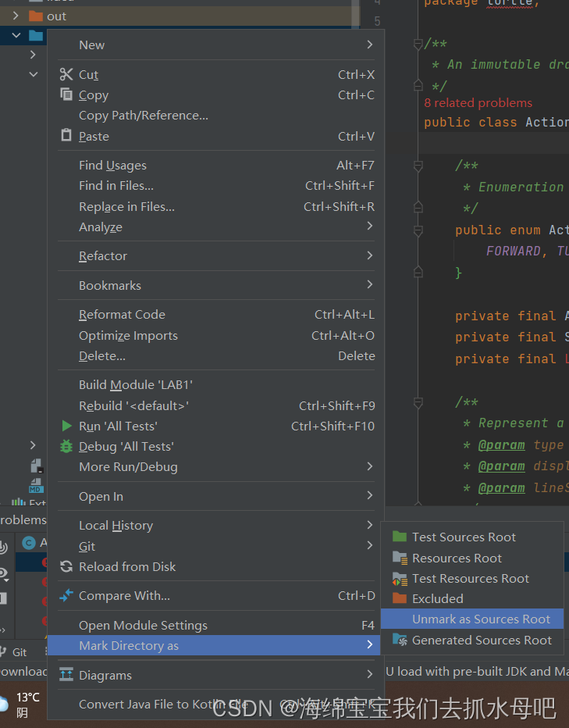Click the orange out folder icon
The image size is (569, 728).
pos(36,16)
